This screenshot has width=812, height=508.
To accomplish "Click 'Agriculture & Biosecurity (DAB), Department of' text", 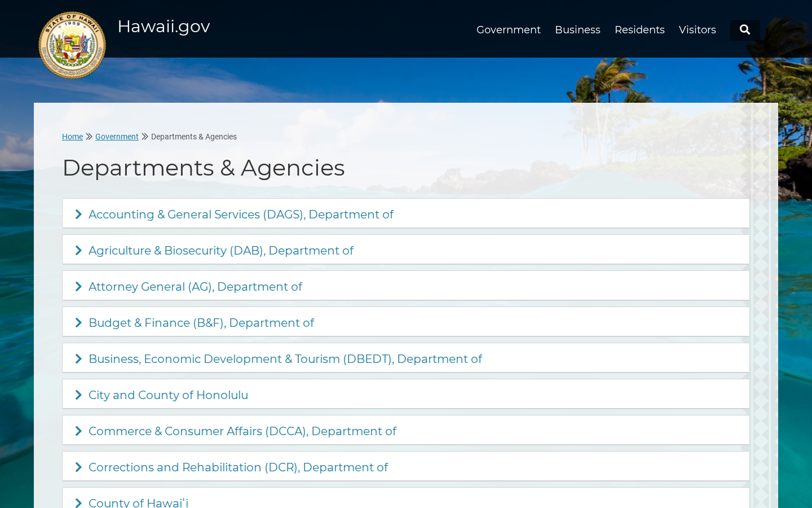I will tap(221, 251).
